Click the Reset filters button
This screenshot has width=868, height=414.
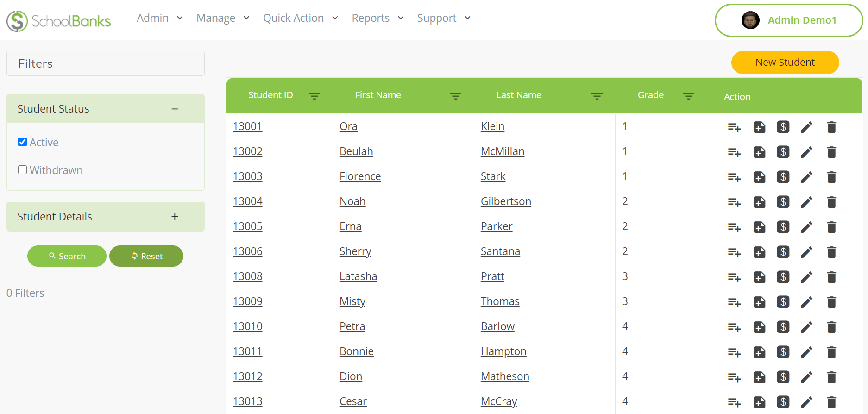(146, 256)
